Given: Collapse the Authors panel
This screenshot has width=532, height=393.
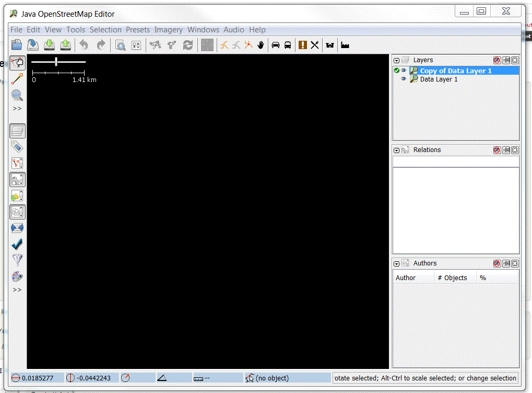Looking at the screenshot, I should 397,264.
